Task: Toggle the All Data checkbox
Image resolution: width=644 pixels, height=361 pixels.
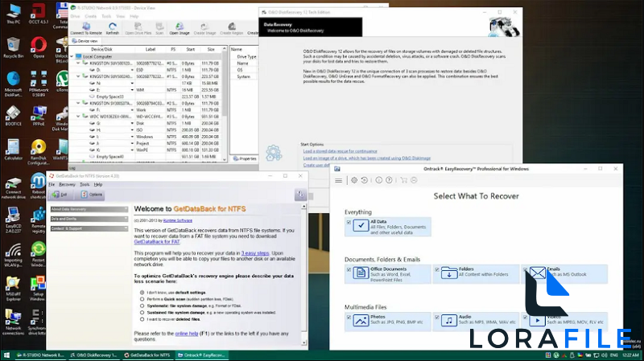Action: 349,223
